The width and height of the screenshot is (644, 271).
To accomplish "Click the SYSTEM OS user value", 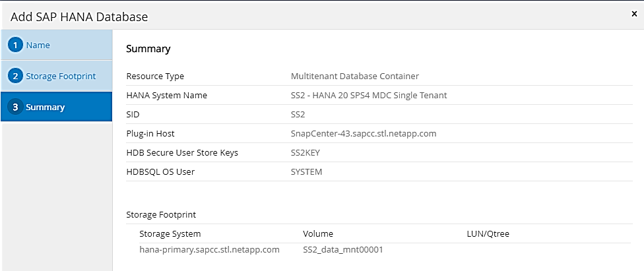I will [x=306, y=172].
